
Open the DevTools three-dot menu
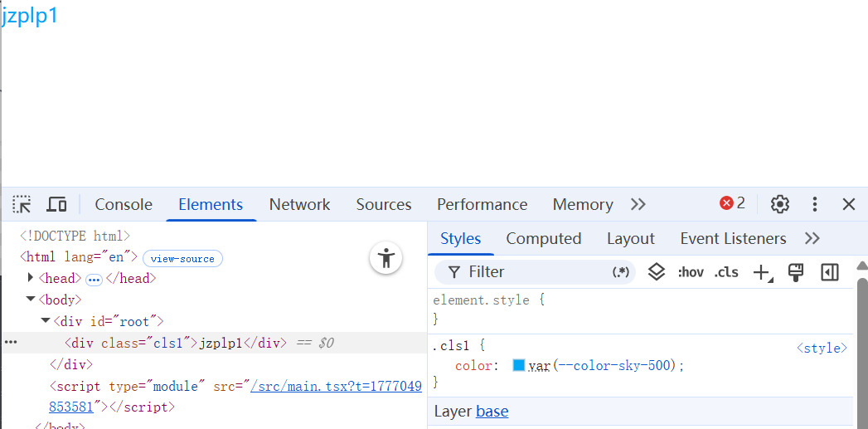(814, 204)
